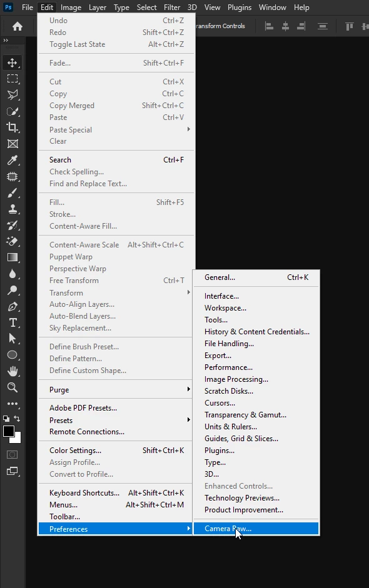This screenshot has width=369, height=588.
Task: Click the Home icon
Action: (18, 26)
